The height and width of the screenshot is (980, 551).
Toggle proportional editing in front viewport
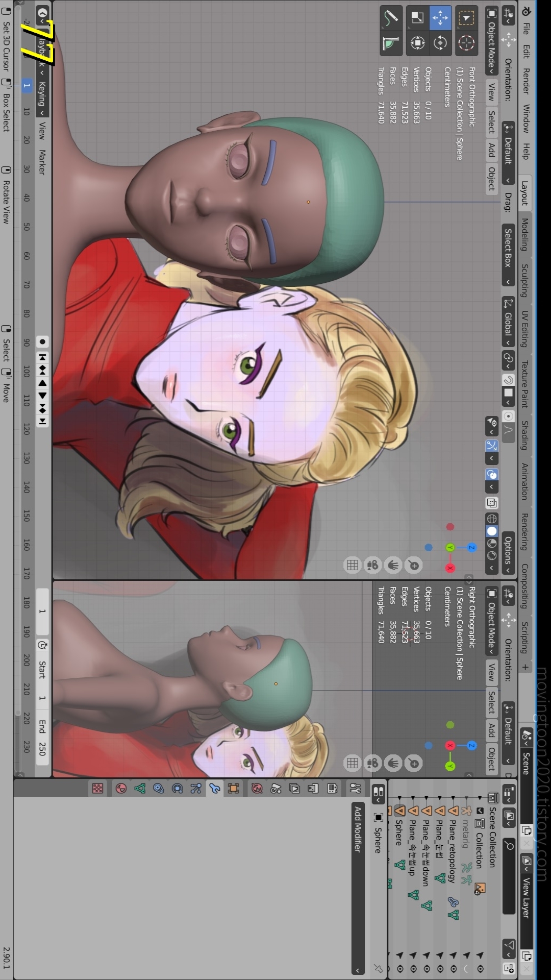pyautogui.click(x=508, y=416)
